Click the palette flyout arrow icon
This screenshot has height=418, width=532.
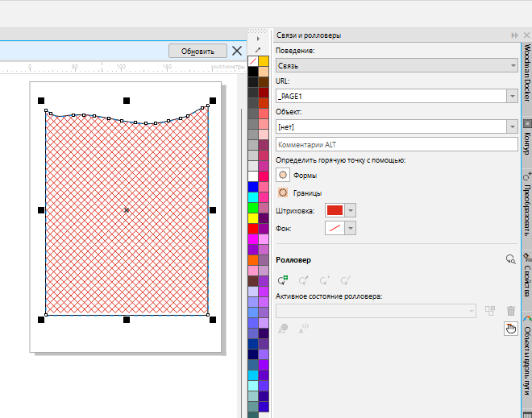point(259,38)
